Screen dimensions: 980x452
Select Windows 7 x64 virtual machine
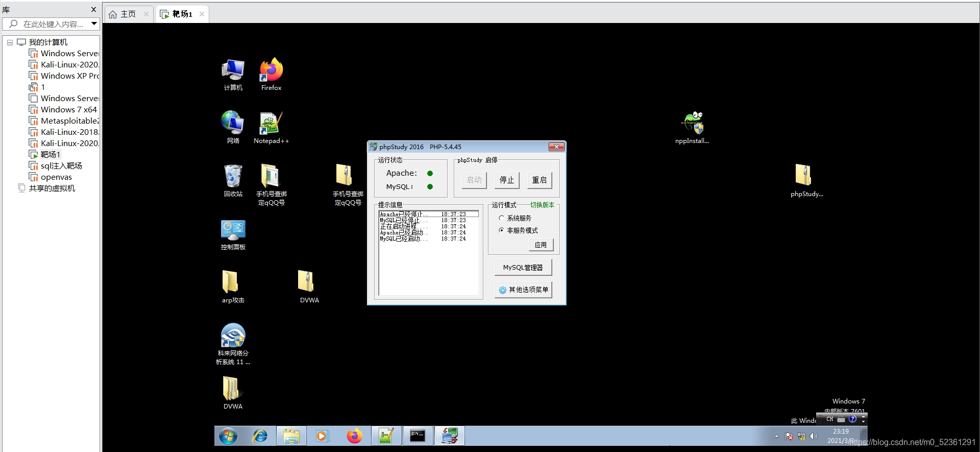63,109
